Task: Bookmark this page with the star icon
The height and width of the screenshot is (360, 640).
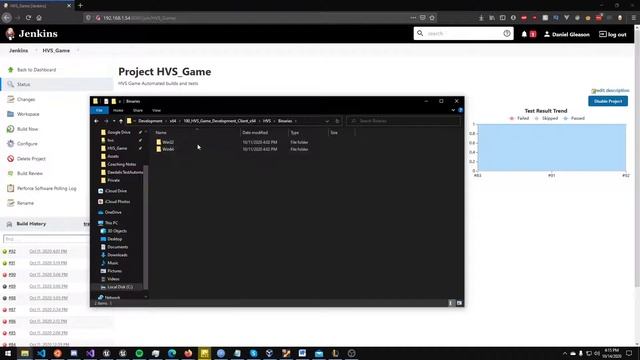Action: (432, 18)
